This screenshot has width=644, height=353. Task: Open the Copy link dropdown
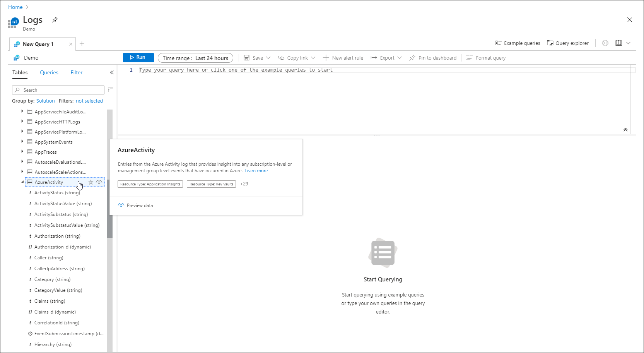(297, 58)
